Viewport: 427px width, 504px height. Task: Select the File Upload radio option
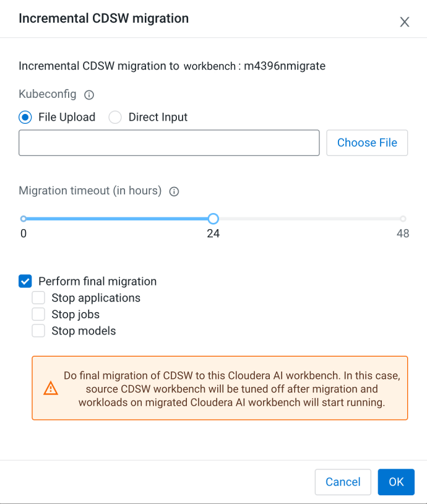(25, 117)
